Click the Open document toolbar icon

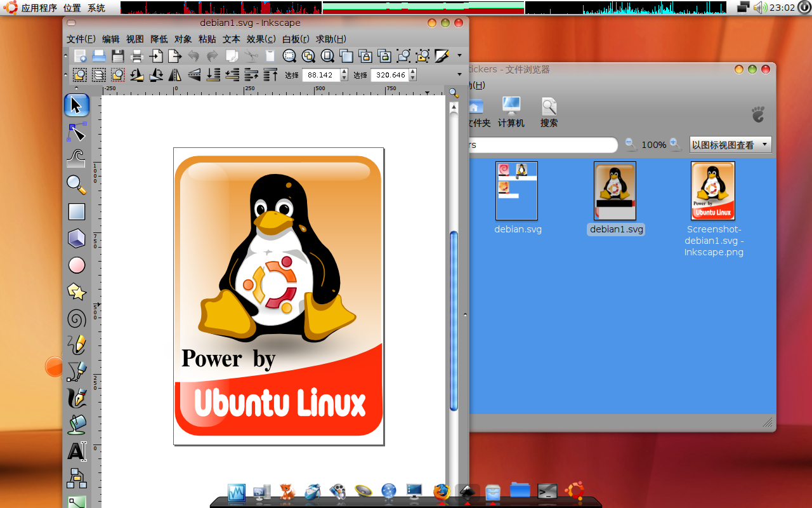[99, 56]
